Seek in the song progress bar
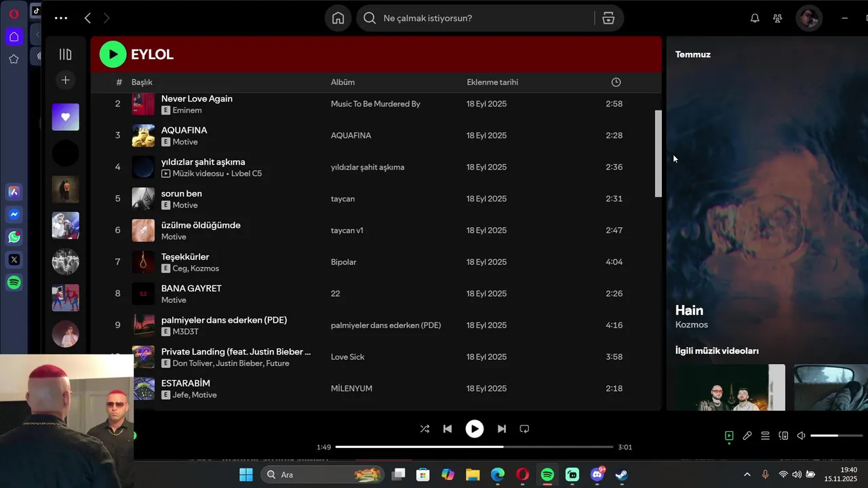 coord(474,447)
